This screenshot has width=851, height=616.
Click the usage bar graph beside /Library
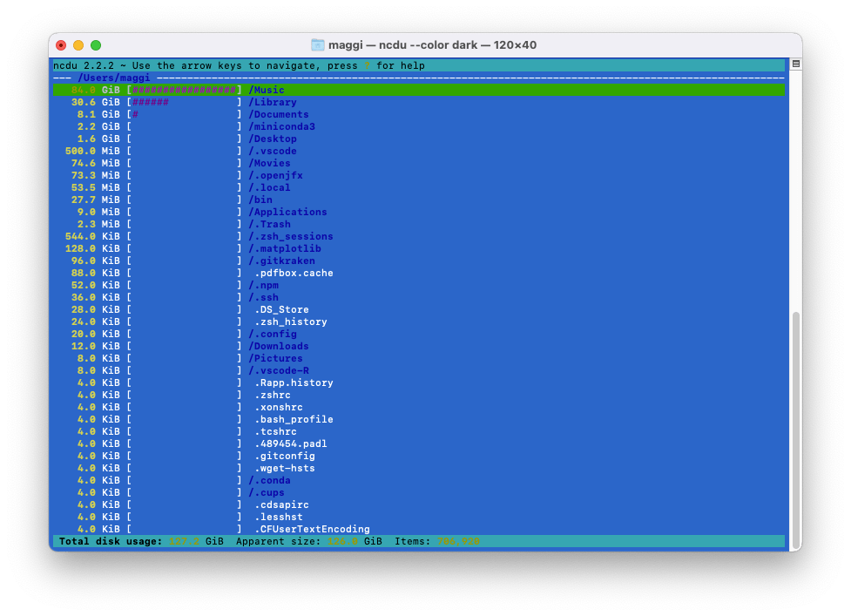[184, 102]
